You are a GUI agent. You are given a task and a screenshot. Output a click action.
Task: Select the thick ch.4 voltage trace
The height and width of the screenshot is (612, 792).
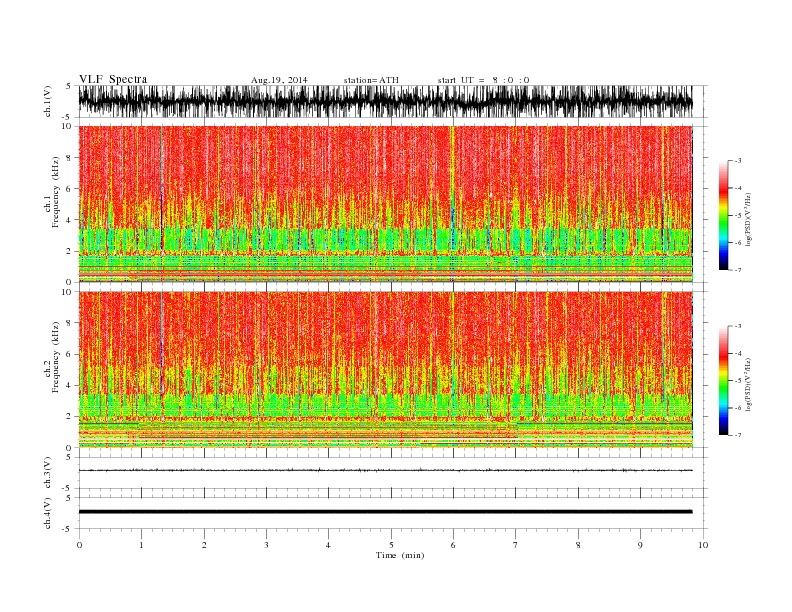tap(385, 512)
